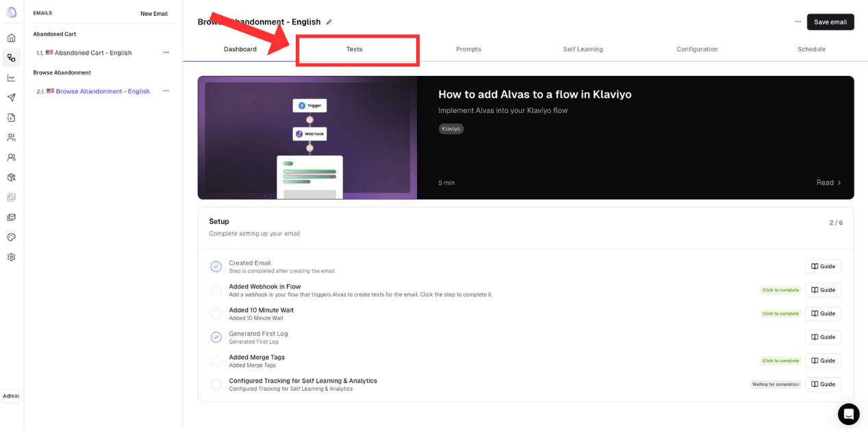Open more options next to Save email
Image resolution: width=868 pixels, height=429 pixels.
tap(797, 22)
